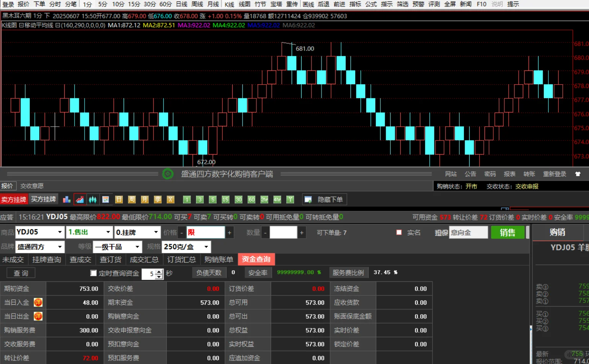
Task: Increase the price with plus button
Action: click(229, 232)
